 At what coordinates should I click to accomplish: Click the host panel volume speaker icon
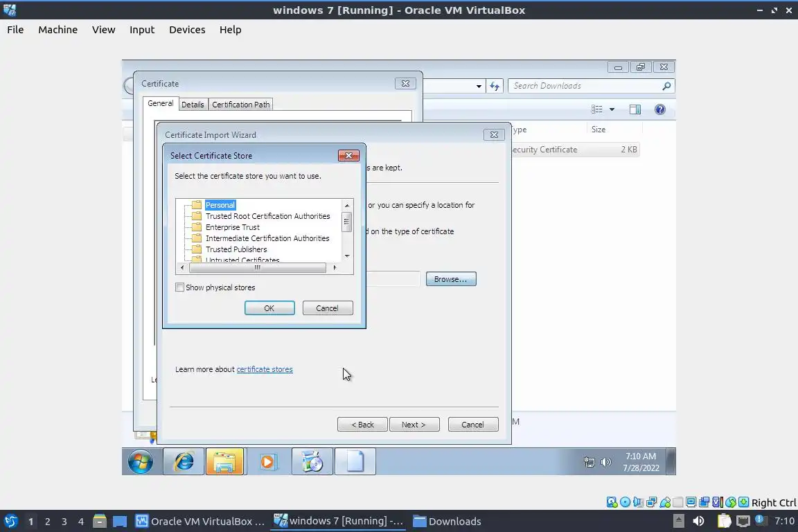coord(698,522)
